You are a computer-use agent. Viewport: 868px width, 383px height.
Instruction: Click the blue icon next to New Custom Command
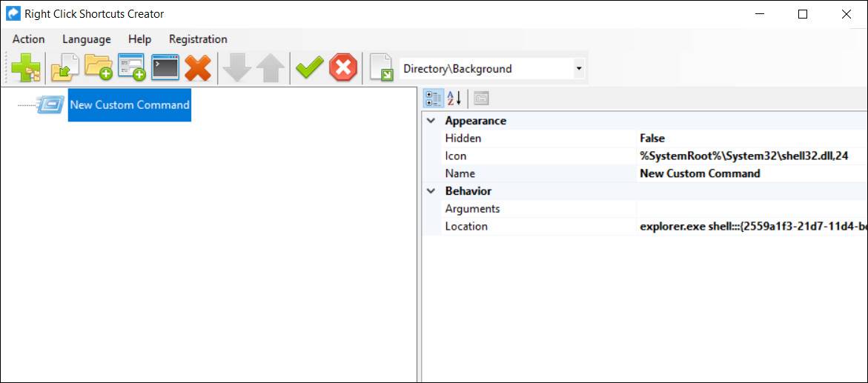tap(50, 104)
